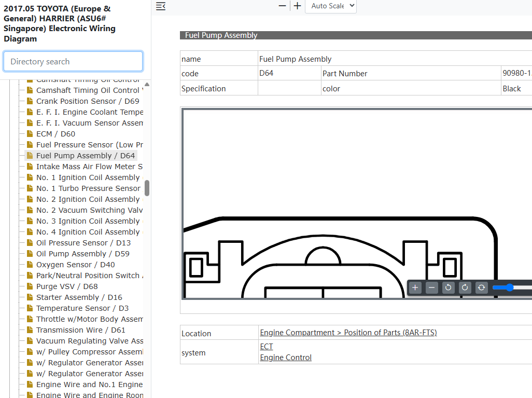
Task: Open E. F. I. Engine Coolant Temperature entry
Action: click(x=89, y=112)
